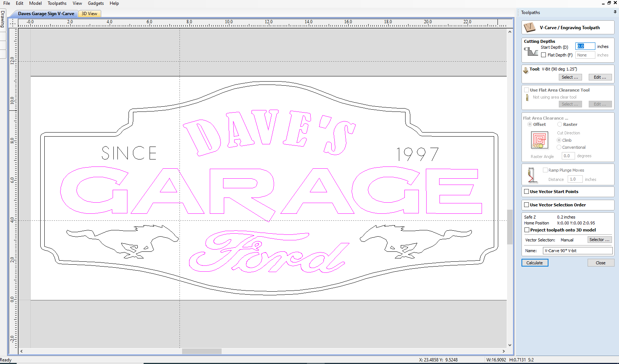The height and width of the screenshot is (364, 619).
Task: Select the SINCE text vector
Action: (x=129, y=153)
